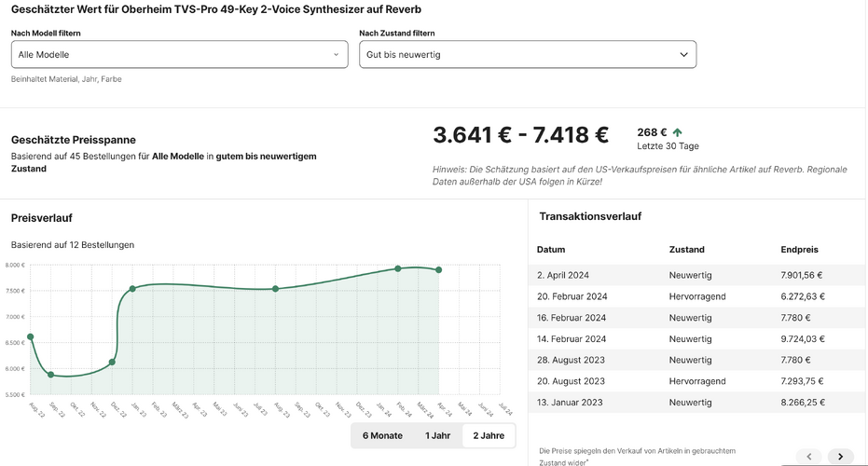Click the '5.500 €' y-axis label

click(15, 394)
